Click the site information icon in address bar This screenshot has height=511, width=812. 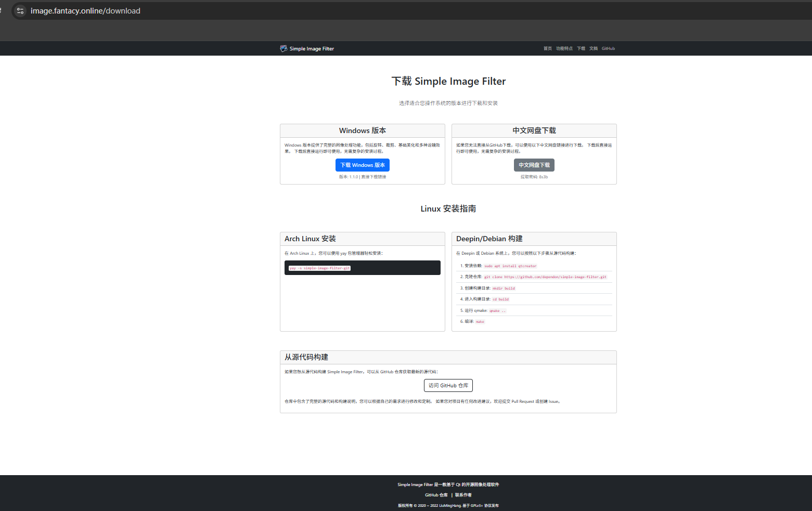(x=20, y=11)
